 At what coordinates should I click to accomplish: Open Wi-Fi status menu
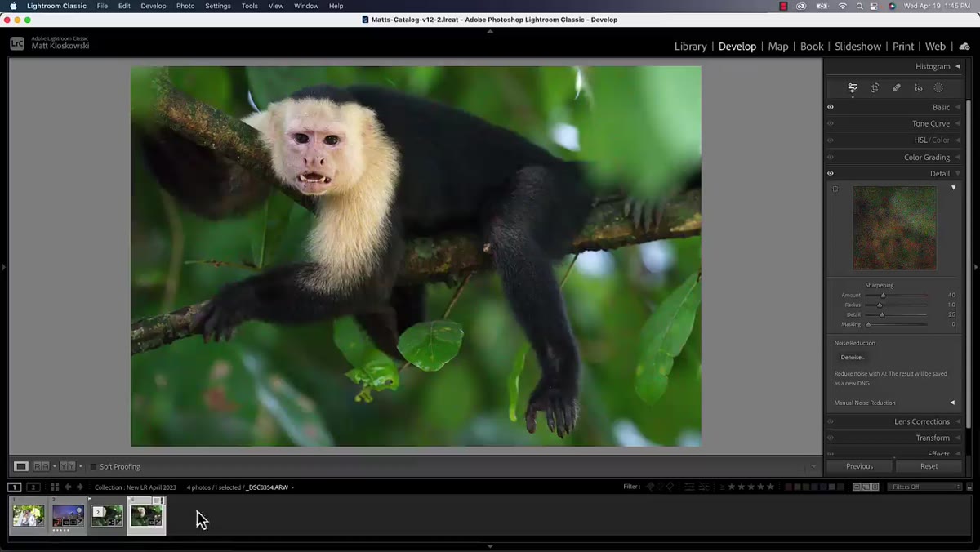coord(843,6)
